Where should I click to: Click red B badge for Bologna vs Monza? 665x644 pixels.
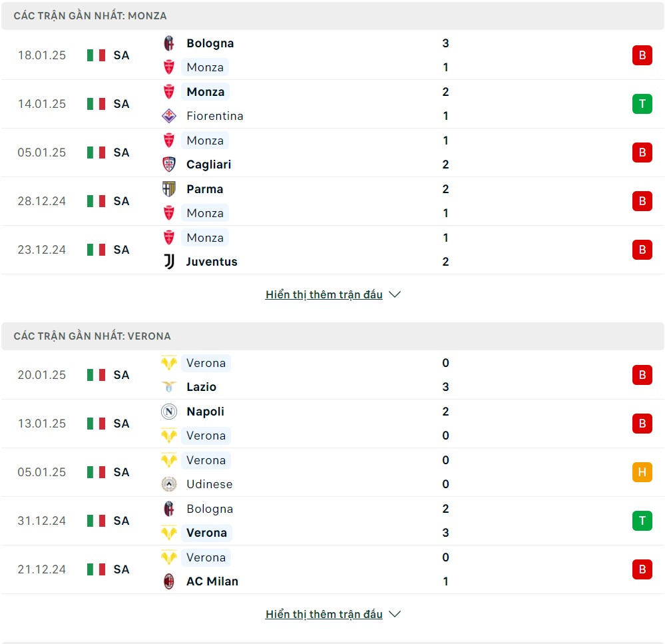pyautogui.click(x=642, y=55)
